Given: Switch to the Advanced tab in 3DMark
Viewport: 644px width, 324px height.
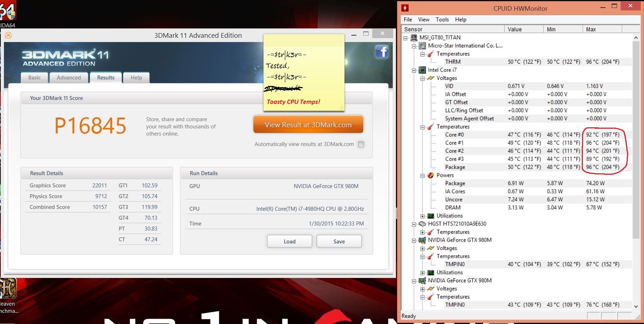Looking at the screenshot, I should click(69, 77).
